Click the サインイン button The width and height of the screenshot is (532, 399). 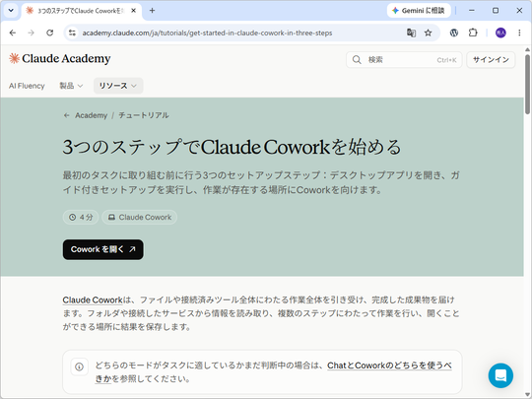491,60
